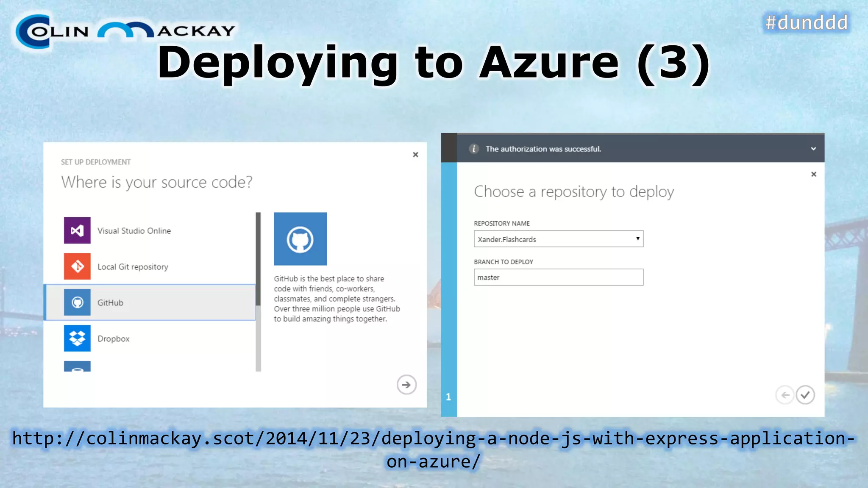Click the info icon beside authorization message
Viewport: 868px width, 488px height.
click(x=474, y=149)
